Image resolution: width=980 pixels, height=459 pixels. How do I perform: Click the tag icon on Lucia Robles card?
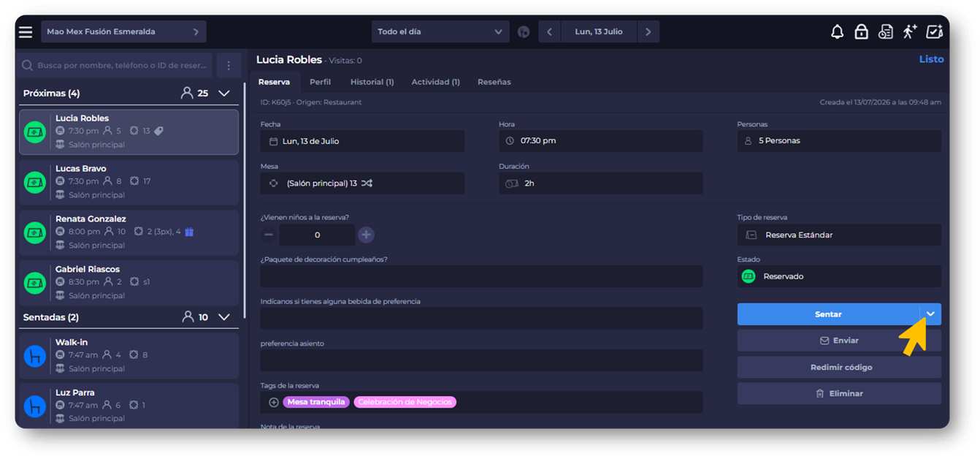tap(158, 131)
